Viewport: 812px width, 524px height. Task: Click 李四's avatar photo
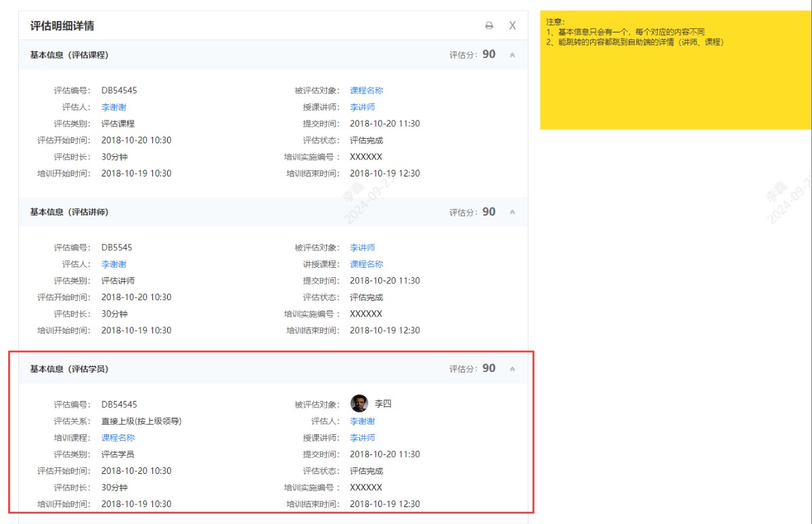tap(359, 403)
